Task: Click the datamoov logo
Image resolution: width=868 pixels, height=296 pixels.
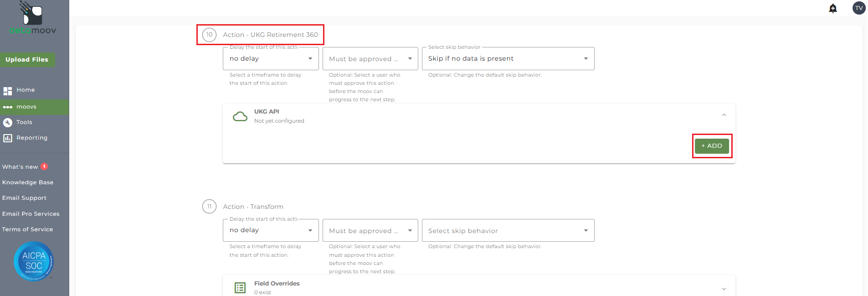Action: click(x=33, y=18)
